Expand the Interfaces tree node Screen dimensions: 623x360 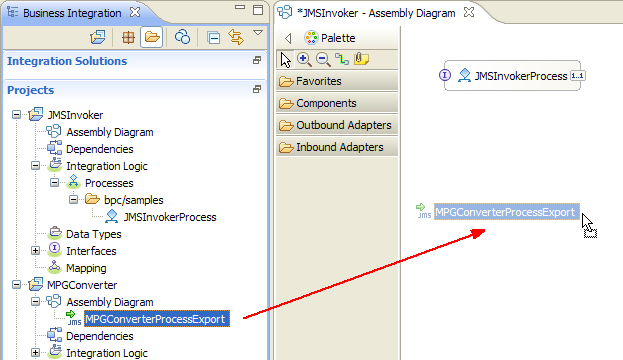(35, 251)
